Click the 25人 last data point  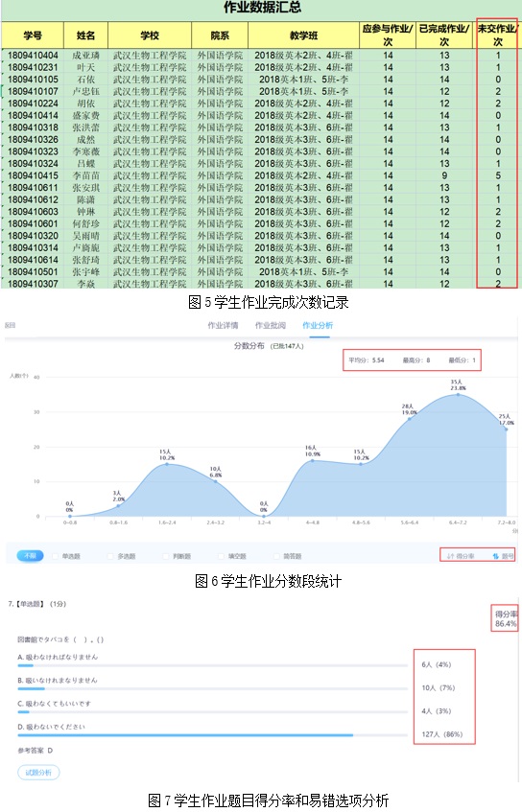click(x=506, y=429)
